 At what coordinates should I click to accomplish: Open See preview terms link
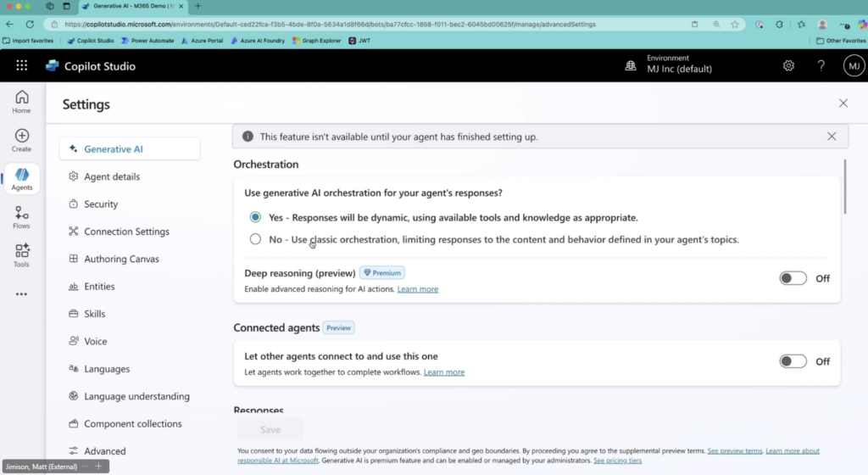tap(735, 450)
